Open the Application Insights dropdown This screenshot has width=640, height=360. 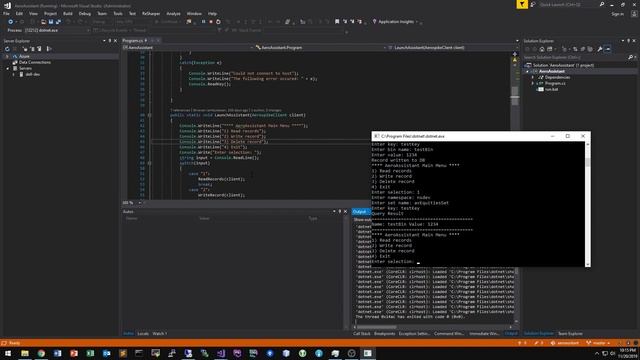click(396, 22)
